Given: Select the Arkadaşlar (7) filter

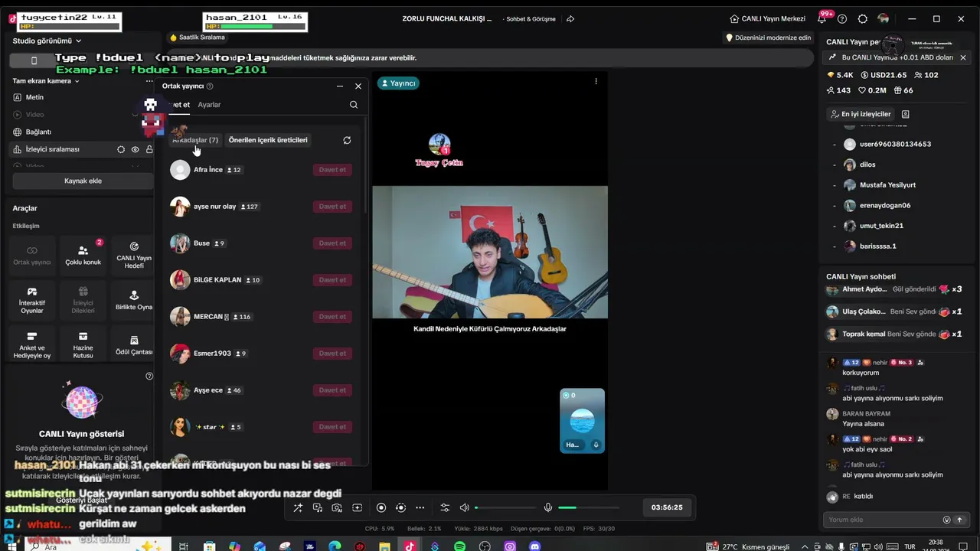Looking at the screenshot, I should (195, 140).
